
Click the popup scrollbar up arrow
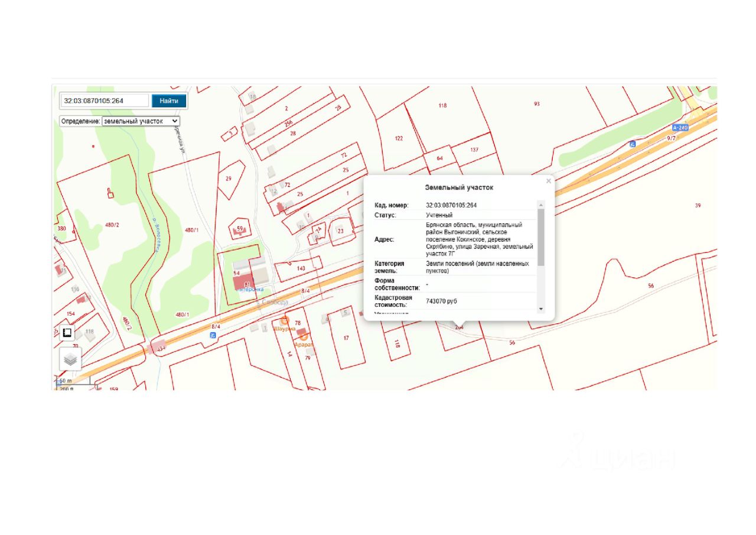[x=540, y=205]
